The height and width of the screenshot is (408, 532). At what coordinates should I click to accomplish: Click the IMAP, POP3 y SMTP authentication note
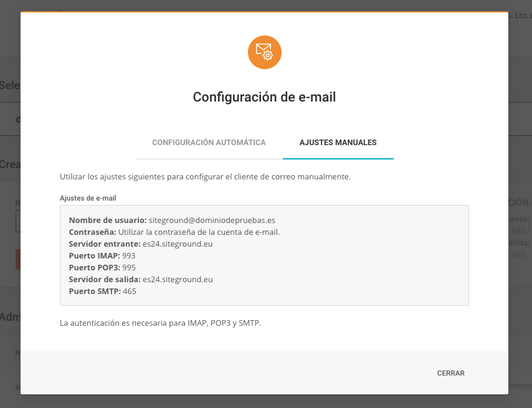161,323
